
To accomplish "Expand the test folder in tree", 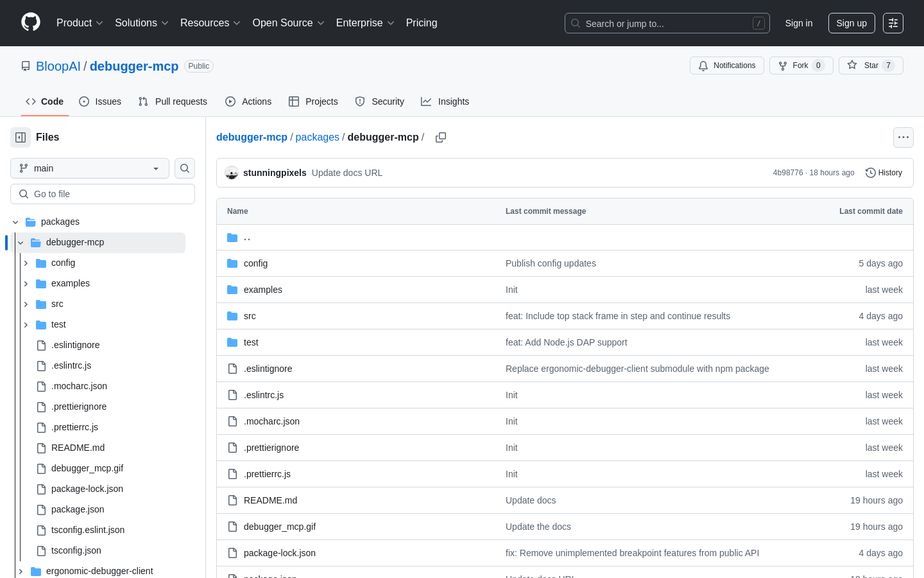I will point(26,325).
